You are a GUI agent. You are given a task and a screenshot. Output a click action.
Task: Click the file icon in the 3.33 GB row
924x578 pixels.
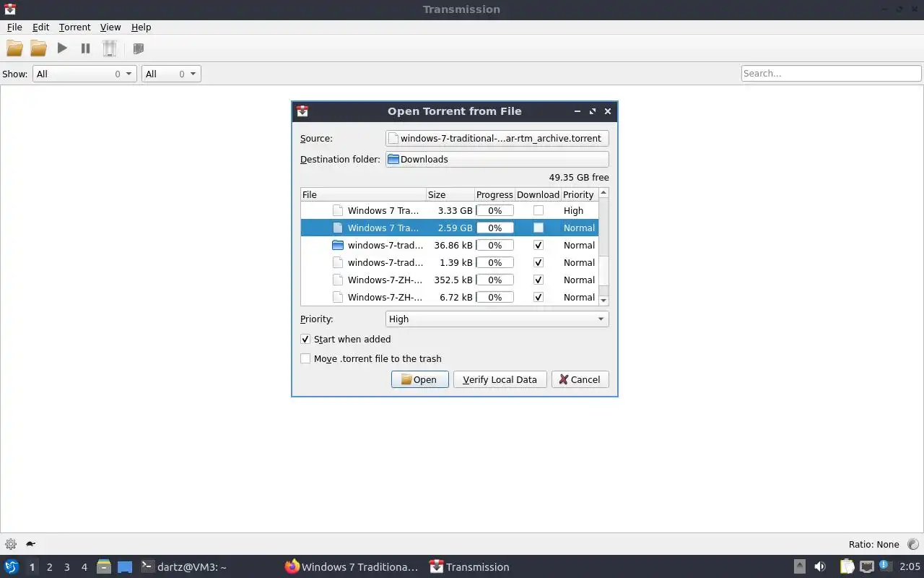pos(337,210)
